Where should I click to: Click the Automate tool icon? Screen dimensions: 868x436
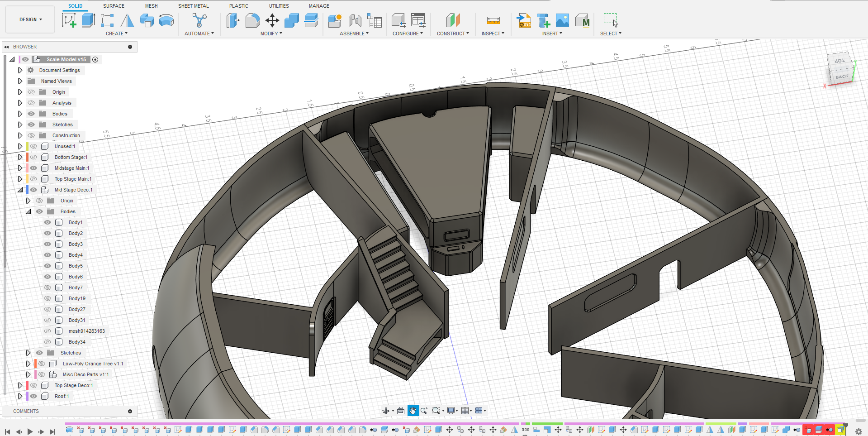tap(199, 20)
